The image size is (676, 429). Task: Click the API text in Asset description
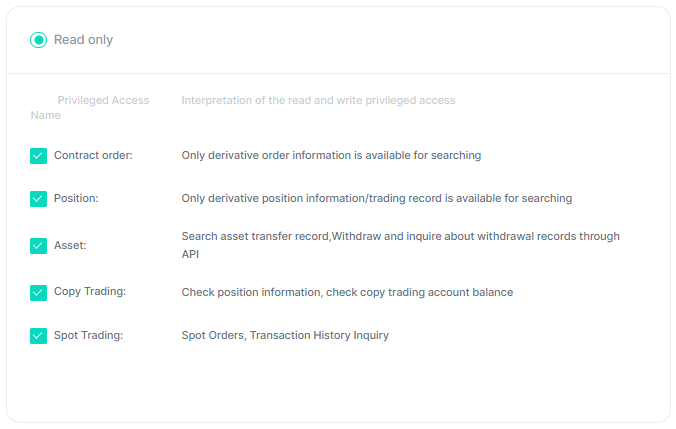190,254
